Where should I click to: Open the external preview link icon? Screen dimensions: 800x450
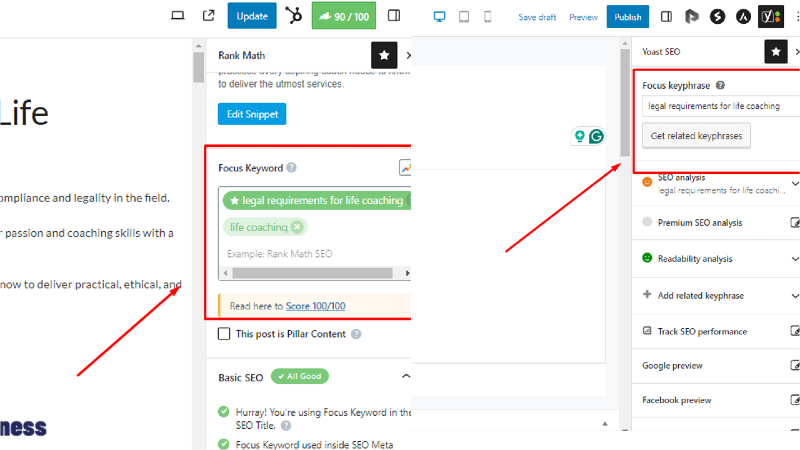point(209,15)
